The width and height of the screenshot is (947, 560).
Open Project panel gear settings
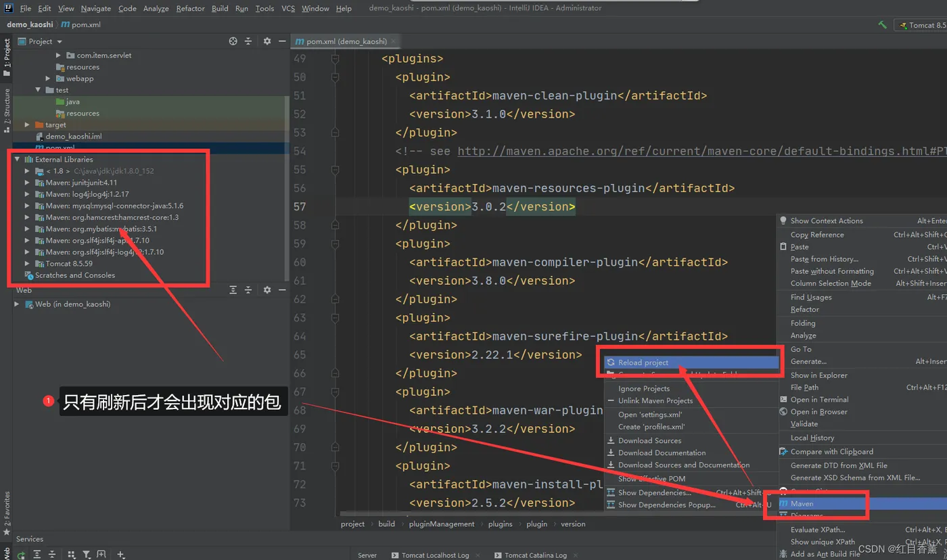(x=267, y=41)
